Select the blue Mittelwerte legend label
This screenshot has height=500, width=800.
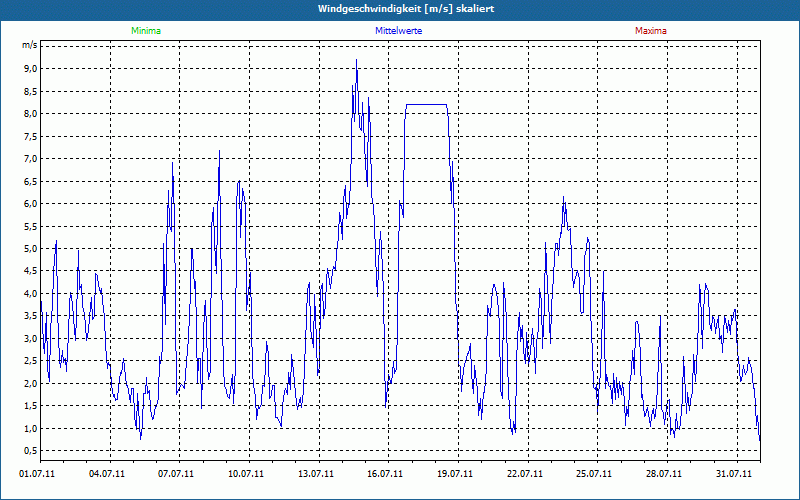(x=398, y=31)
